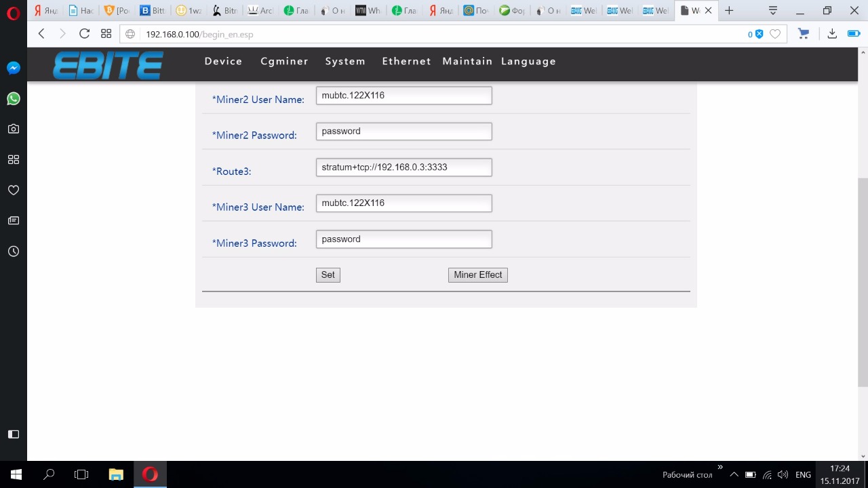Add page to bookmarks with address-bar heart

775,34
